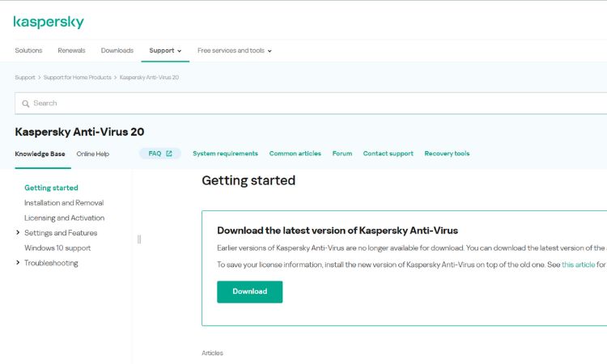Open the FAQ link button
Screen dimensions: 607x364
pyautogui.click(x=160, y=154)
